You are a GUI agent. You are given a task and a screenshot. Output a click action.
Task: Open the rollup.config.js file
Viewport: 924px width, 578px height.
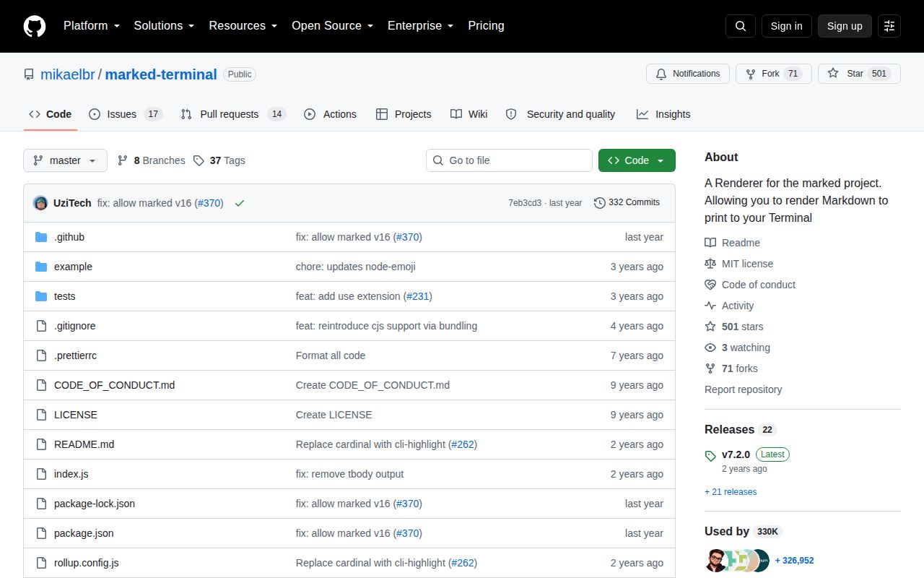87,563
